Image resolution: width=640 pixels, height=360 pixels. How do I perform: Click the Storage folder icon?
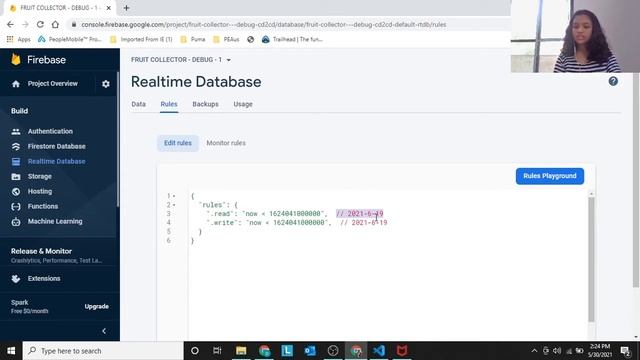[x=16, y=177]
